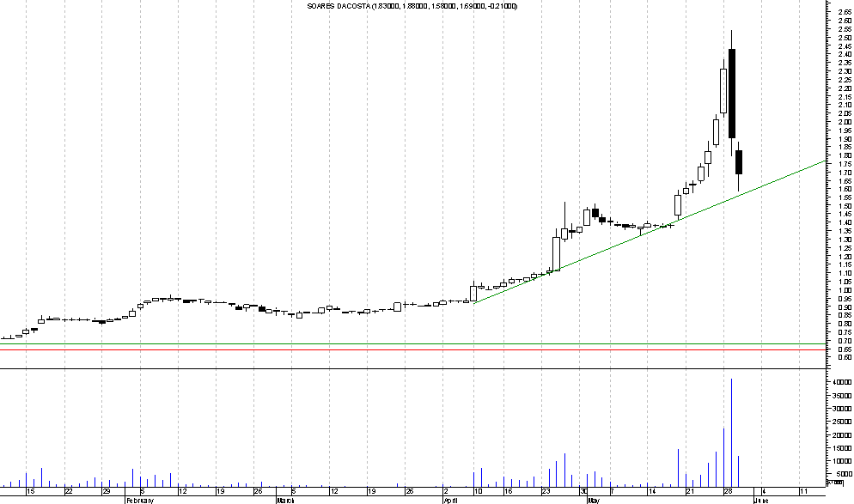Click the 1.75 price axis label

845,164
